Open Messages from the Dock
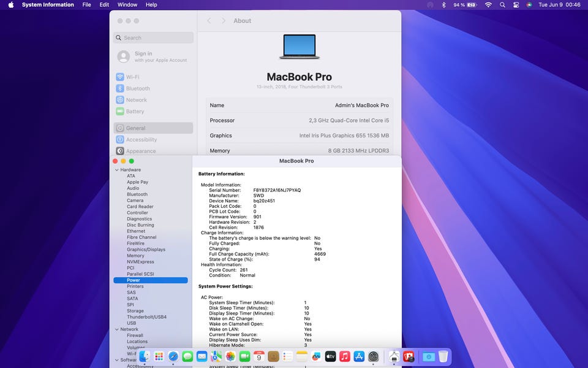 point(187,356)
